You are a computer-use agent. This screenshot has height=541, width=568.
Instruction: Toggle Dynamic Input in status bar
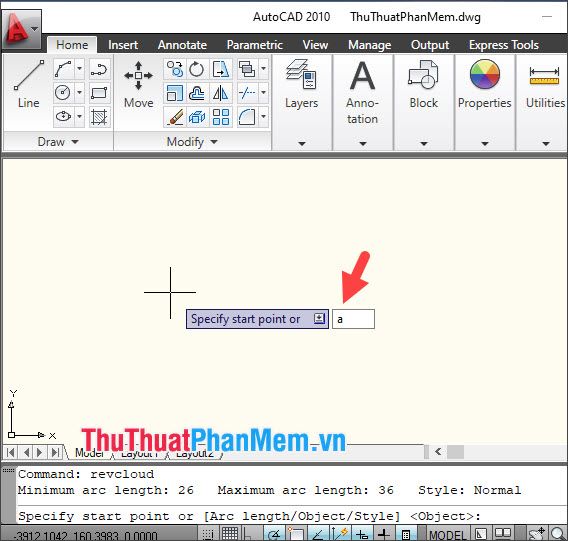362,534
